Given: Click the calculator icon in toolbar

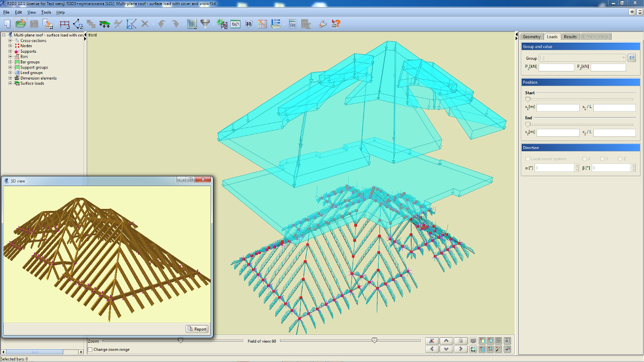Looking at the screenshot, I should [293, 24].
